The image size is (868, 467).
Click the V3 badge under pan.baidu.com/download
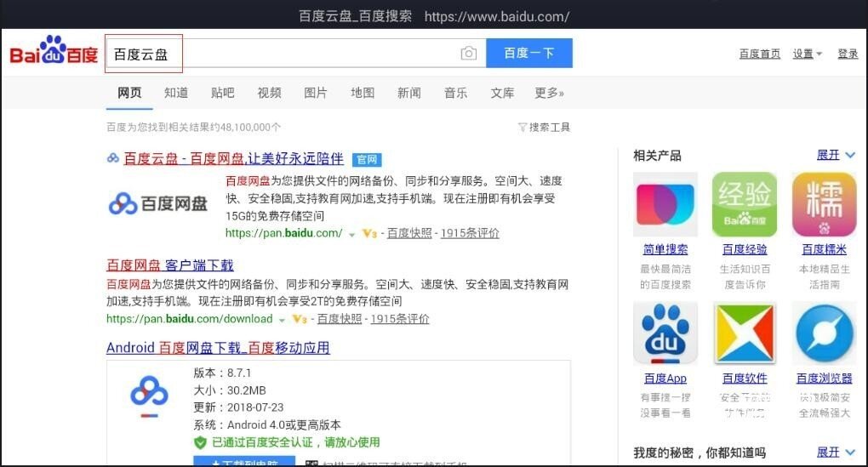tap(300, 319)
